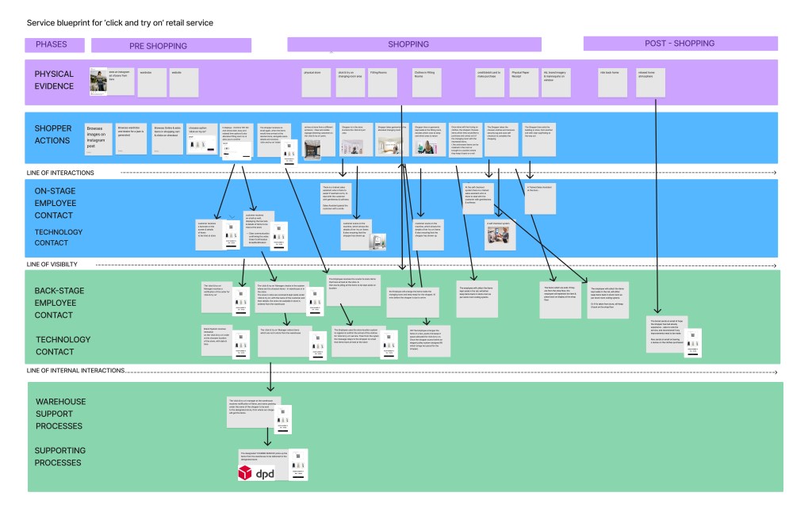Select the SHOPPING phase header
Viewport: 812px width, 523px height.
408,44
